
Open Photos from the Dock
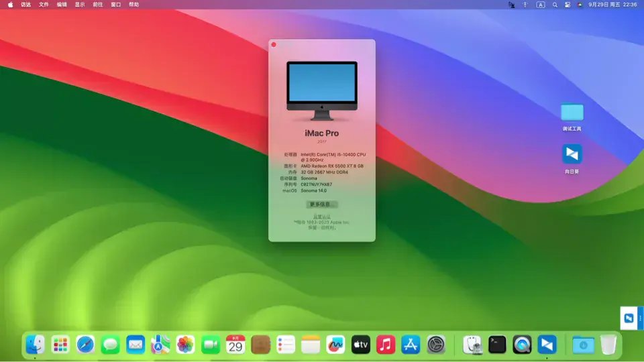click(x=185, y=345)
